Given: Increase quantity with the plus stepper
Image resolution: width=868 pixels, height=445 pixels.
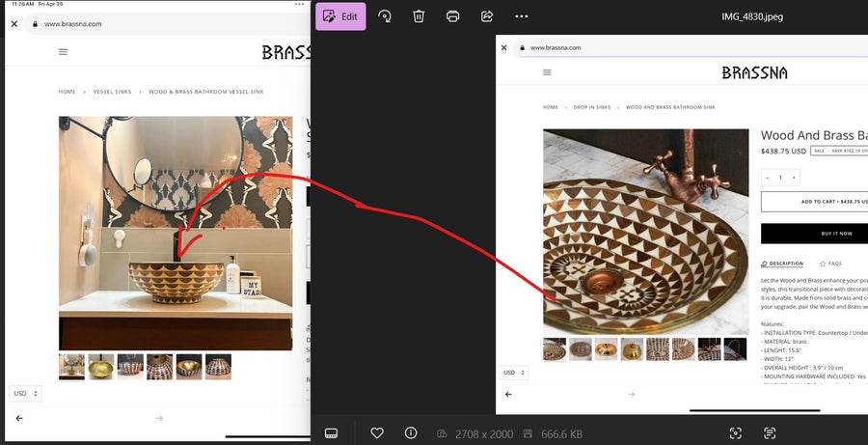Looking at the screenshot, I should click(x=794, y=178).
